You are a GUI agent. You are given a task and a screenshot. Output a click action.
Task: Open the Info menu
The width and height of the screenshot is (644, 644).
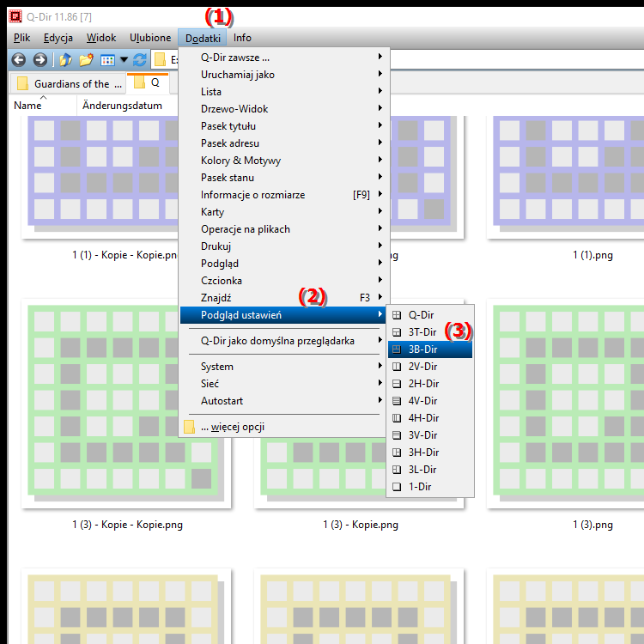242,38
